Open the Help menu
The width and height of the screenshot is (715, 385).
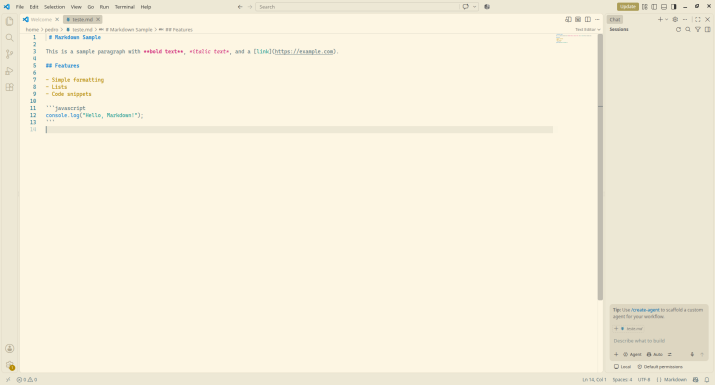click(x=146, y=7)
